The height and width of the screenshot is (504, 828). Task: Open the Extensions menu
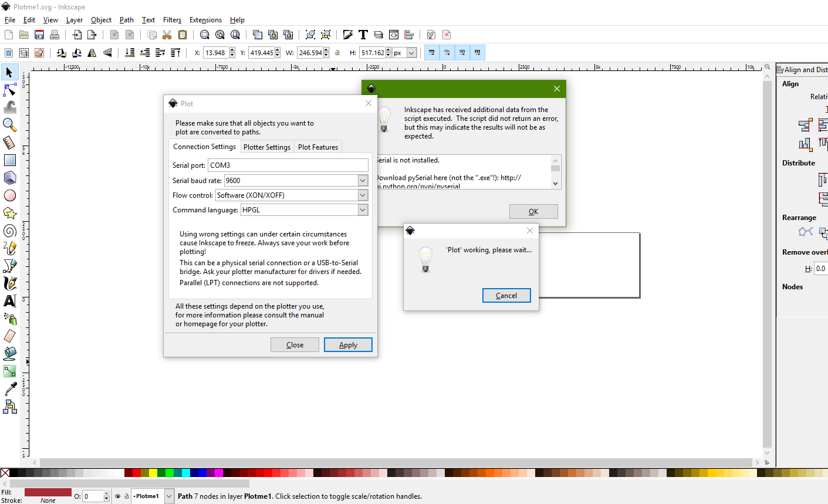pyautogui.click(x=205, y=20)
